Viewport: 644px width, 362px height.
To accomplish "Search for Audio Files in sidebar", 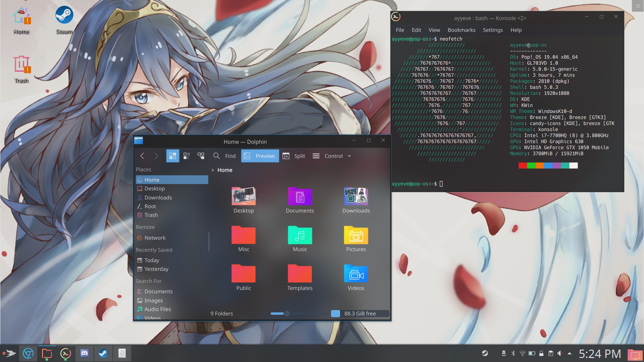I will tap(172, 309).
